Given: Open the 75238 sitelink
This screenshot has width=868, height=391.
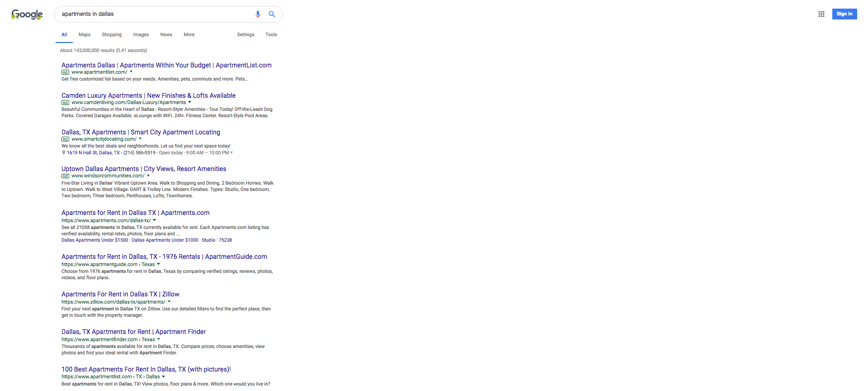Looking at the screenshot, I should 225,240.
